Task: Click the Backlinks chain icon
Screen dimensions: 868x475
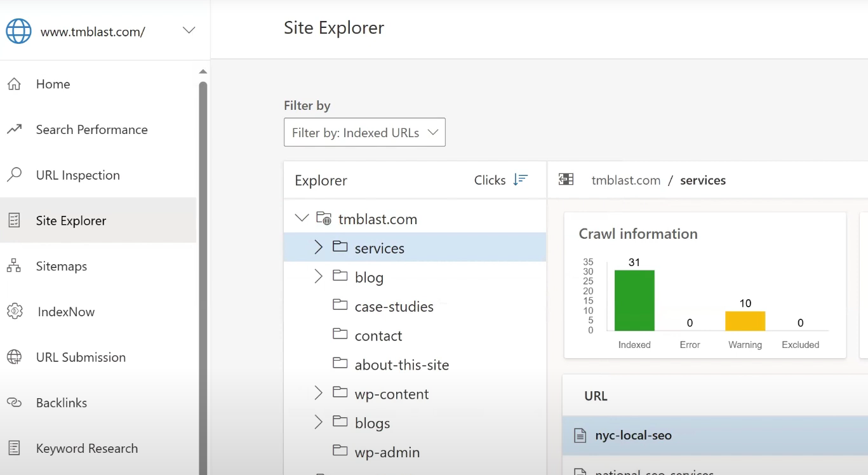Action: click(14, 403)
